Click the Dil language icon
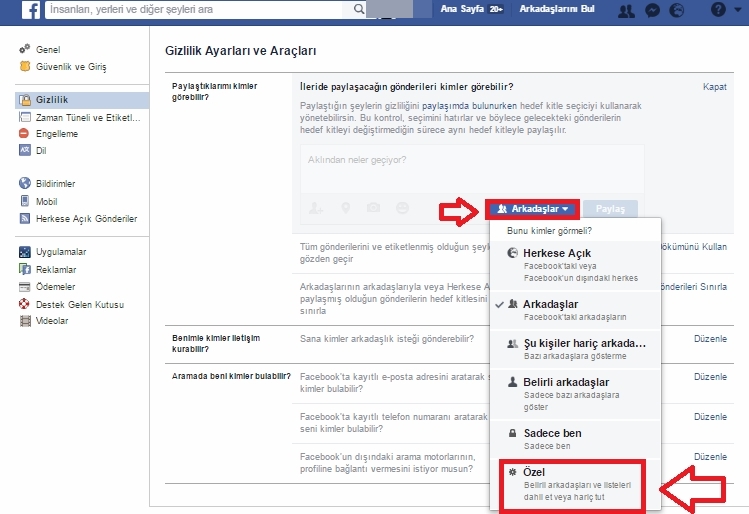The image size is (749, 514). point(25,150)
